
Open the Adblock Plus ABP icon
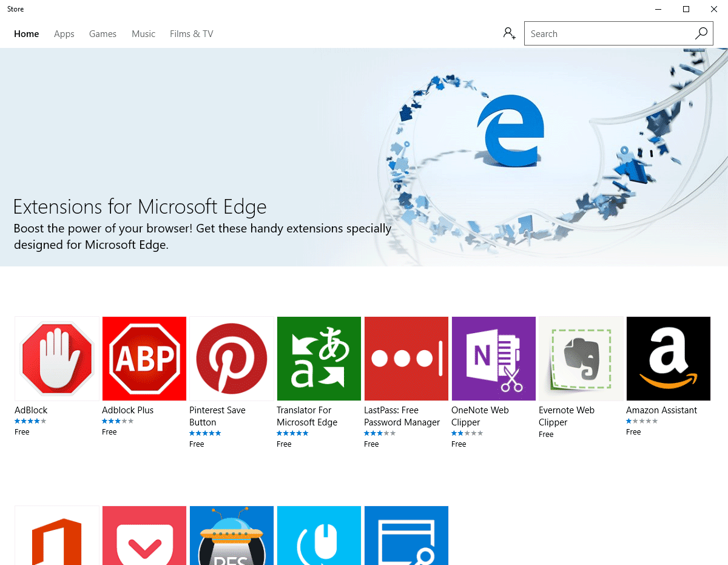tap(144, 359)
